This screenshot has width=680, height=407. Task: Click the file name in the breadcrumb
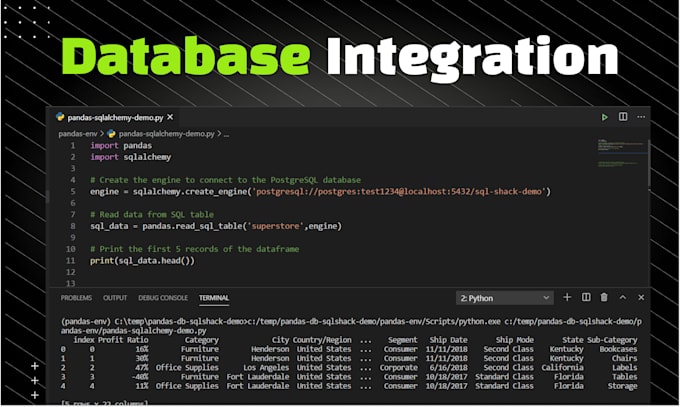click(166, 132)
